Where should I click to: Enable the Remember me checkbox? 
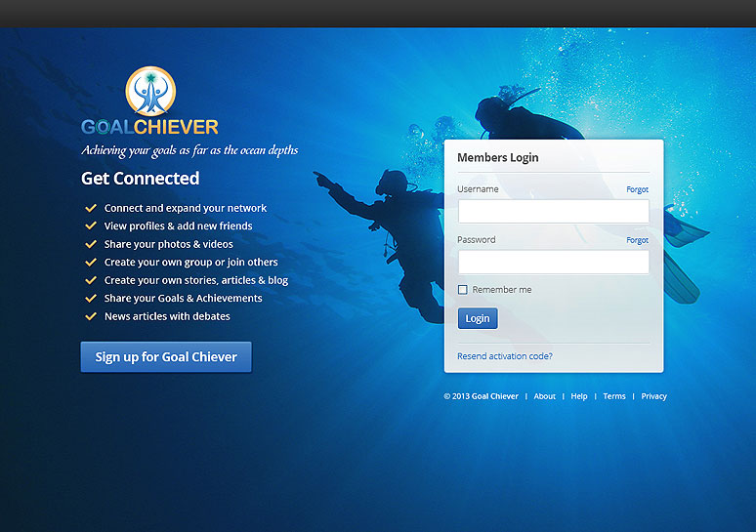[x=462, y=290]
